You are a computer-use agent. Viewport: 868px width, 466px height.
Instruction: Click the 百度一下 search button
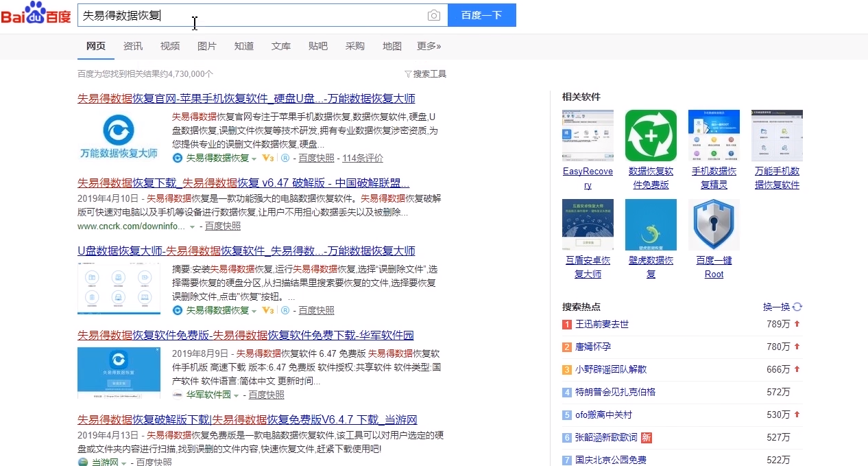click(x=481, y=15)
